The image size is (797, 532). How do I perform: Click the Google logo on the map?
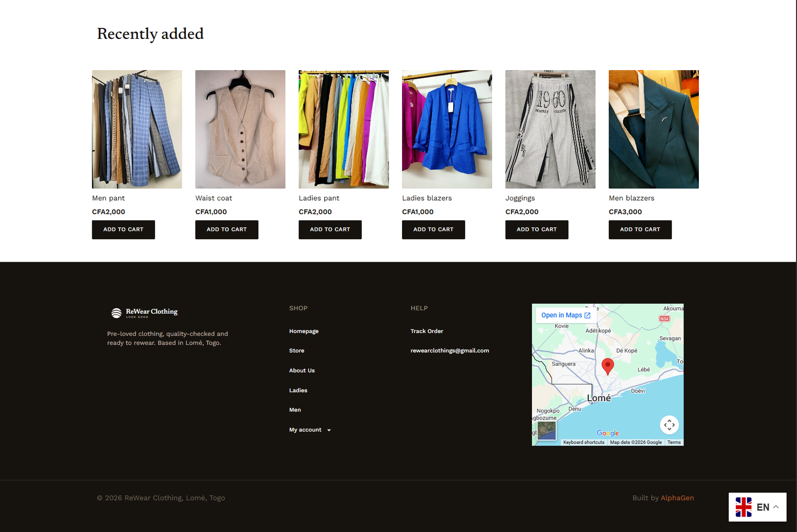click(608, 433)
